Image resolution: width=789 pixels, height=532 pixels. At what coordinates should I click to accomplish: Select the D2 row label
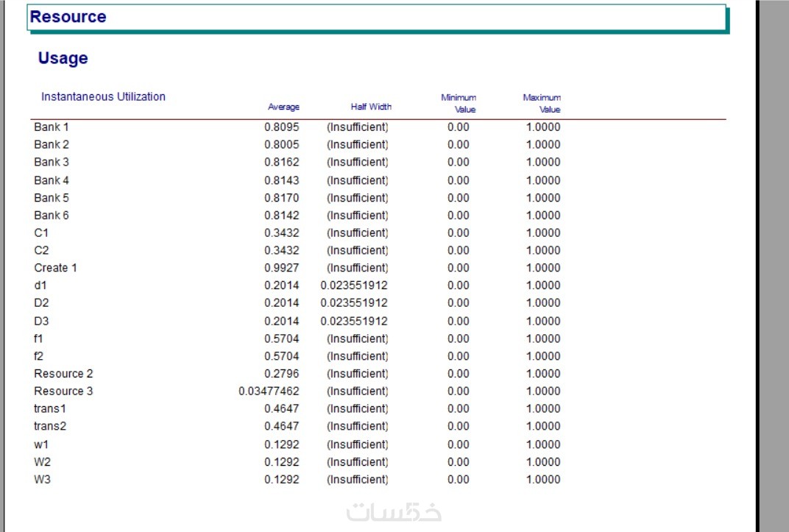click(x=41, y=302)
